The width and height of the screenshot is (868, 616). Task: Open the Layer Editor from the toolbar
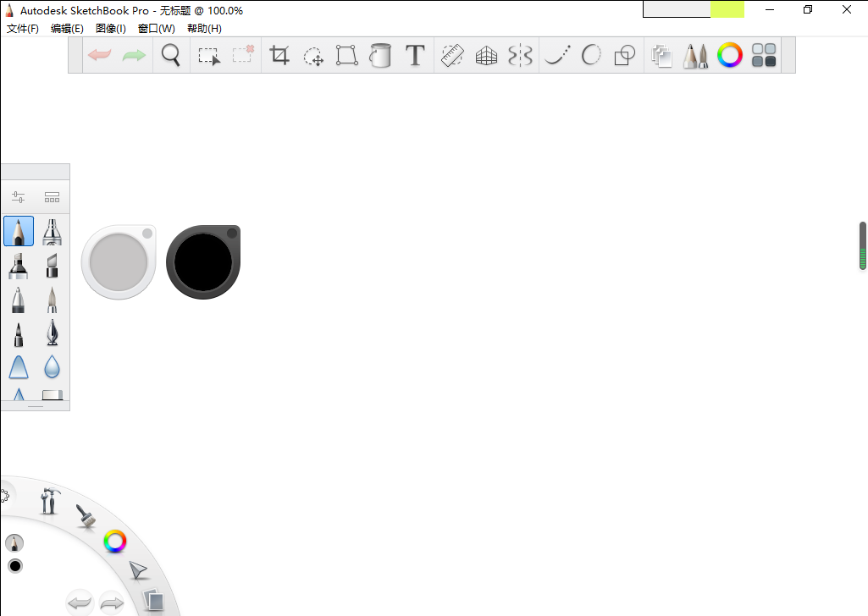[x=661, y=55]
